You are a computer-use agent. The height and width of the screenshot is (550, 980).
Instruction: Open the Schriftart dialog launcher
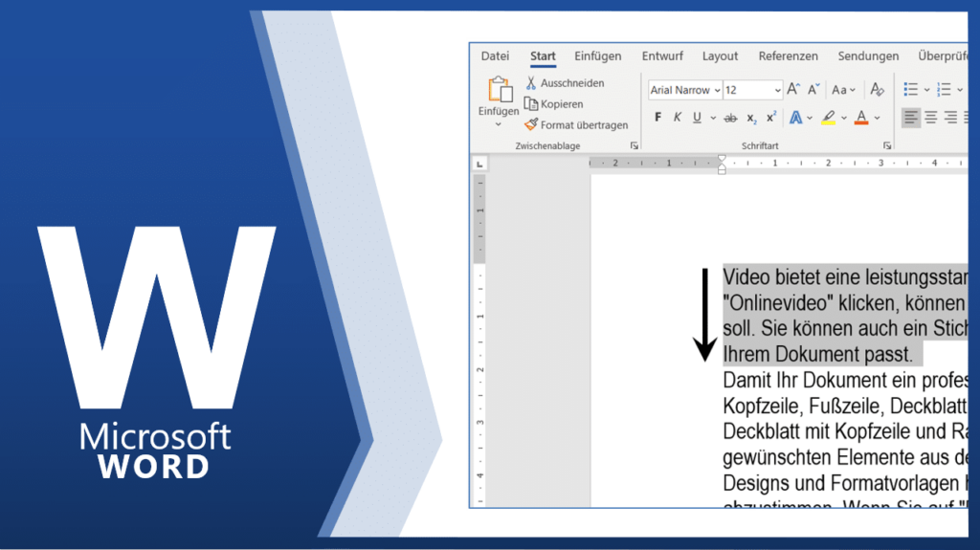click(887, 145)
